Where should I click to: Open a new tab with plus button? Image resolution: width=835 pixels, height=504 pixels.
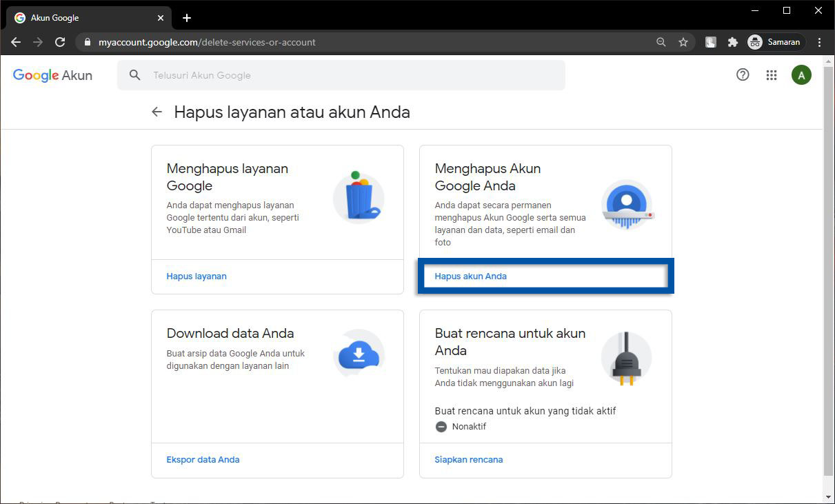[187, 18]
